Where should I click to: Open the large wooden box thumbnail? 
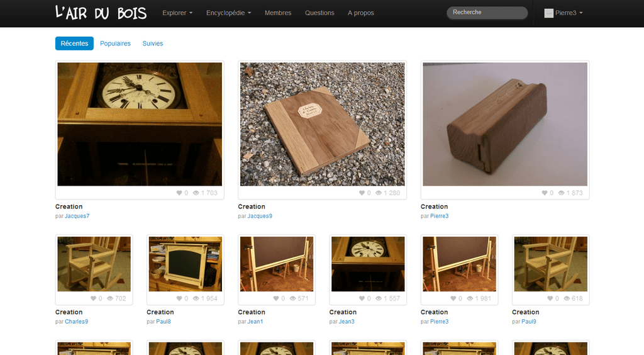pos(505,124)
